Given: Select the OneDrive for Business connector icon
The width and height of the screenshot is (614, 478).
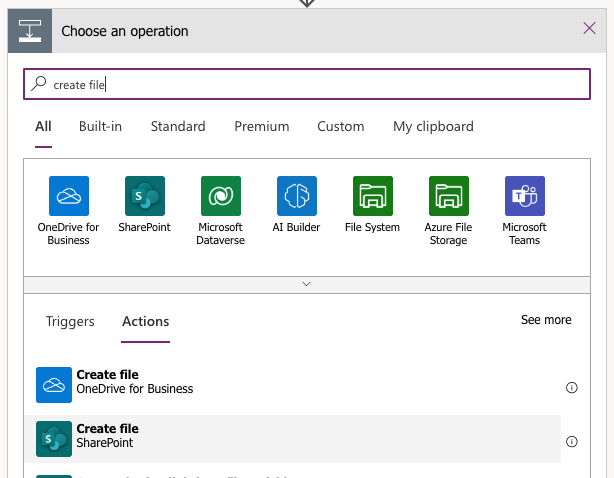Looking at the screenshot, I should [69, 196].
